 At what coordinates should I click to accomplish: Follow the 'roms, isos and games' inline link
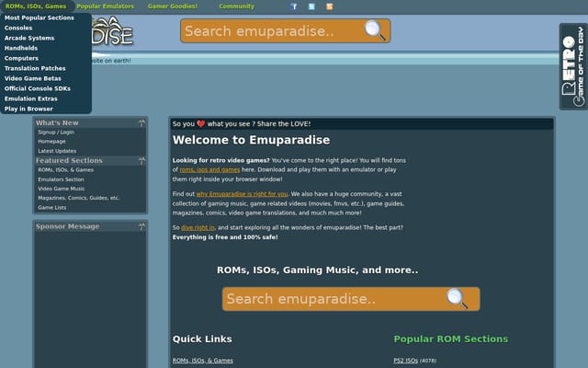point(209,169)
